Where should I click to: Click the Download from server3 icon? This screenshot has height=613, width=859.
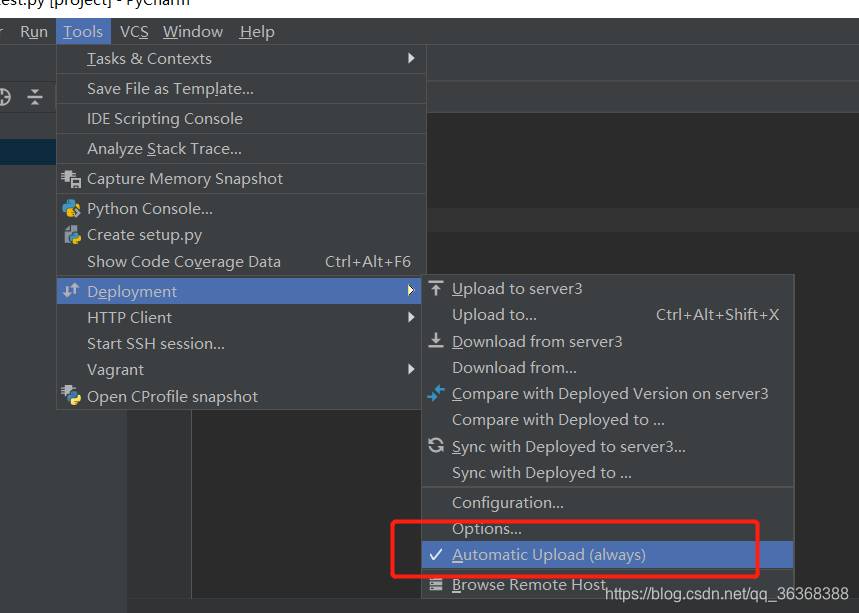tap(436, 341)
